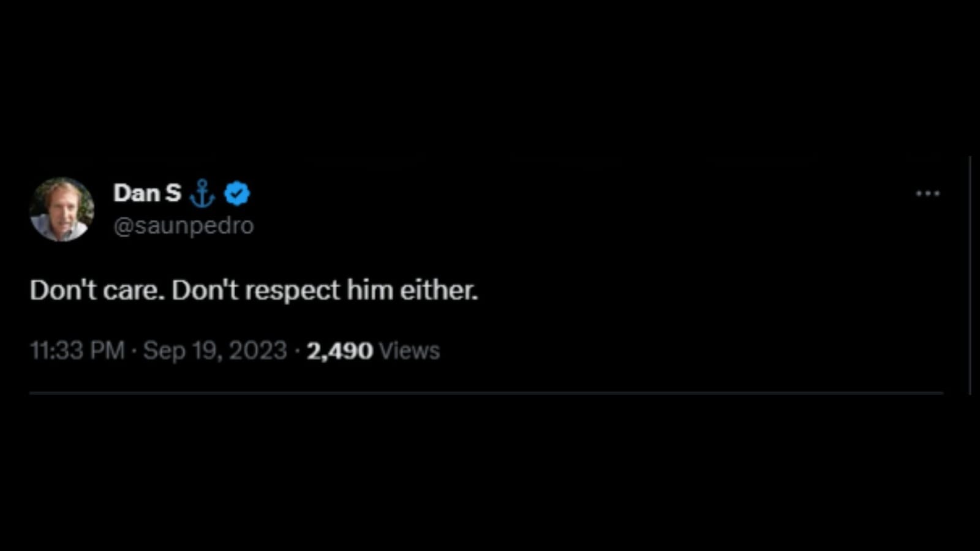Click the blue verified checkmark badge

click(237, 193)
